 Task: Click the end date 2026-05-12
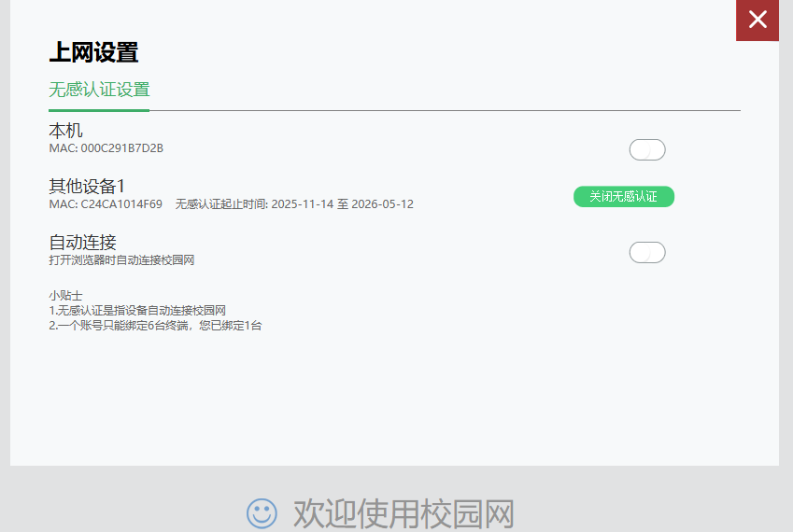point(382,204)
